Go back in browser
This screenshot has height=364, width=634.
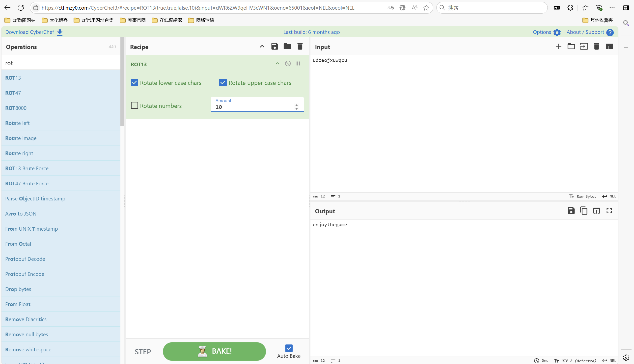click(7, 8)
